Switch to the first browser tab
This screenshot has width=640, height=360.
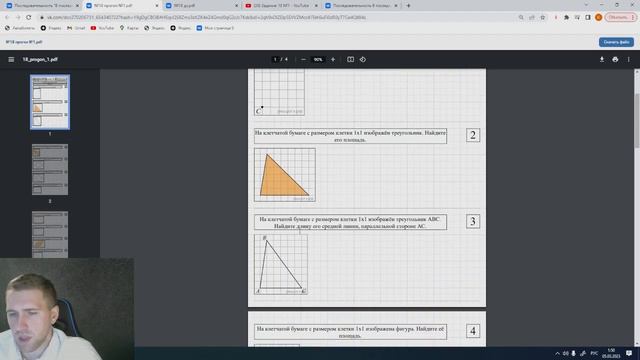tap(41, 6)
